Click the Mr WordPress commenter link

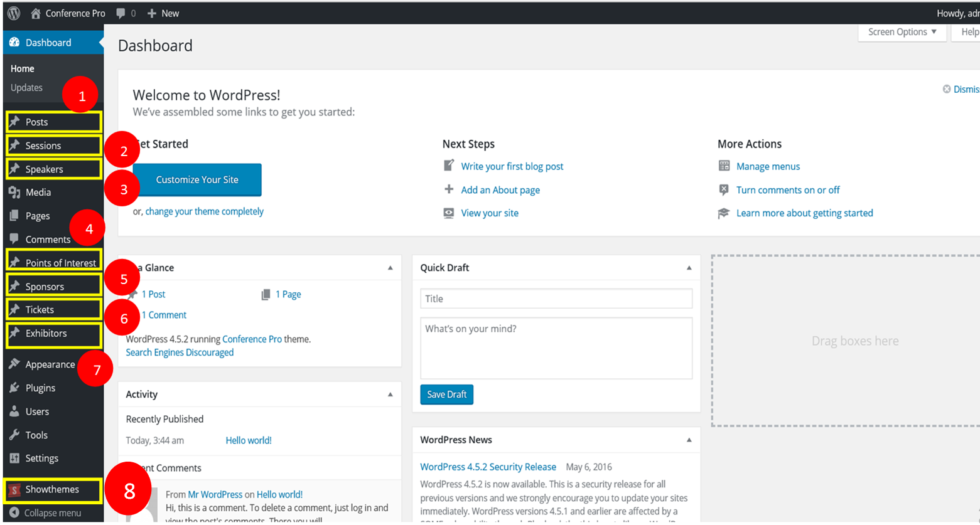[x=215, y=494]
